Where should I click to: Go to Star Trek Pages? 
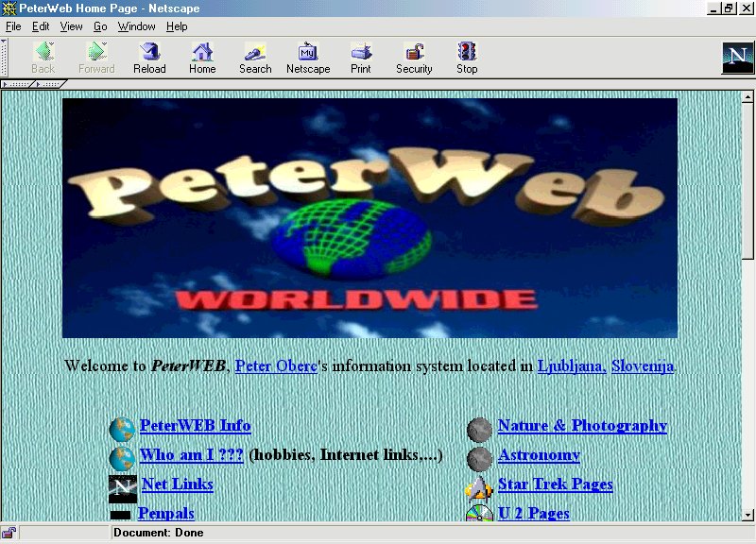coord(556,484)
